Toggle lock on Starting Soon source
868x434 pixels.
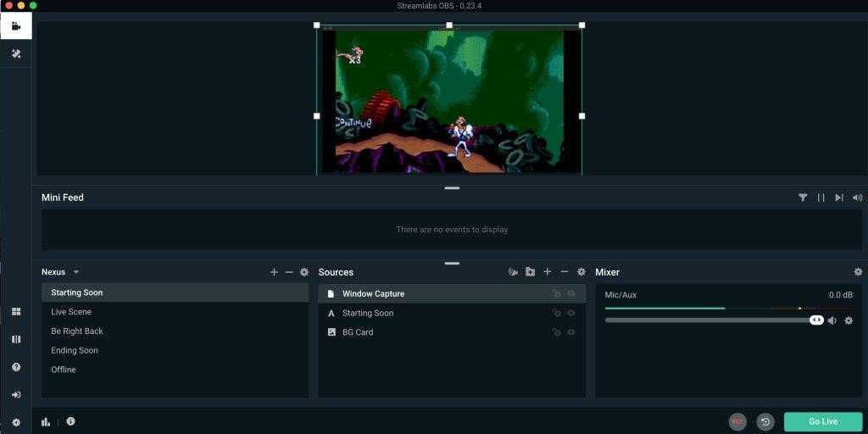coord(556,314)
